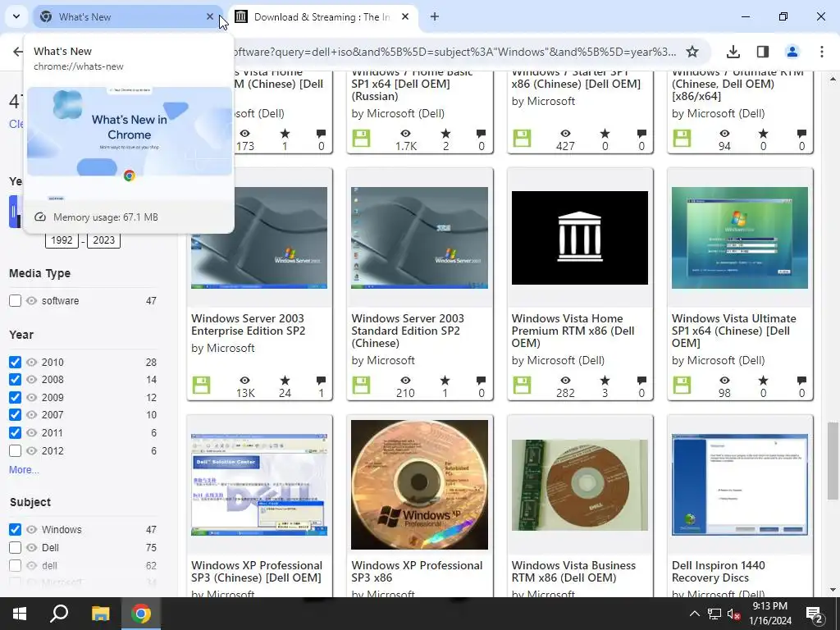The height and width of the screenshot is (630, 840).
Task: Check the Dell subject filter
Action: [x=15, y=547]
